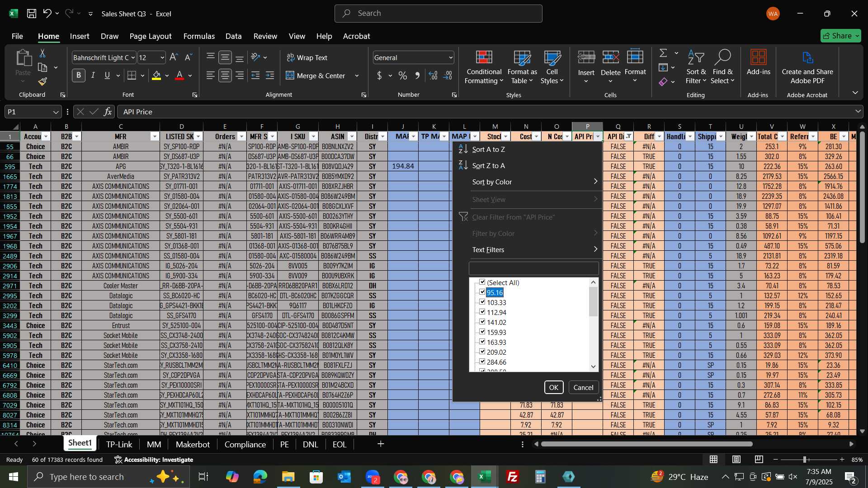Open the MFR column filter dropdown
The width and height of the screenshot is (868, 488).
pos(155,136)
